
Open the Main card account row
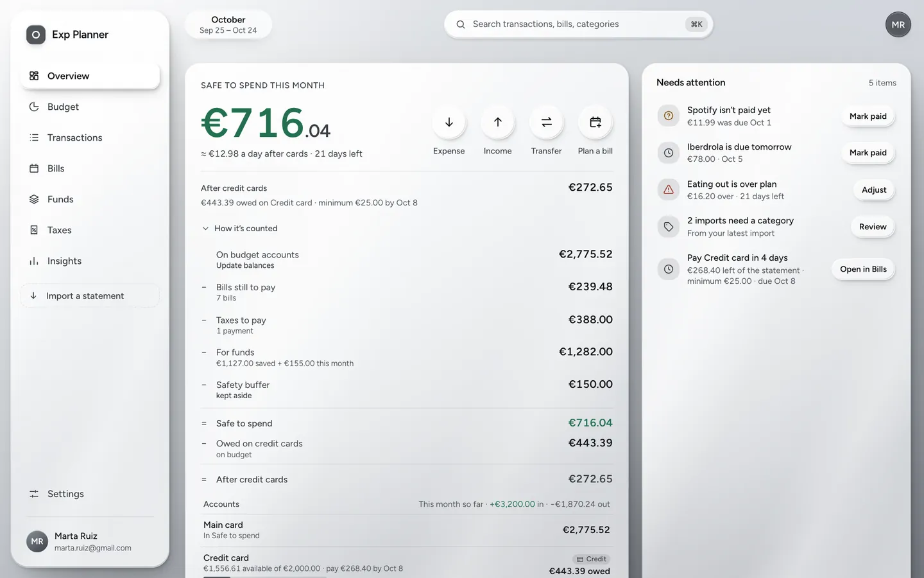(x=407, y=530)
